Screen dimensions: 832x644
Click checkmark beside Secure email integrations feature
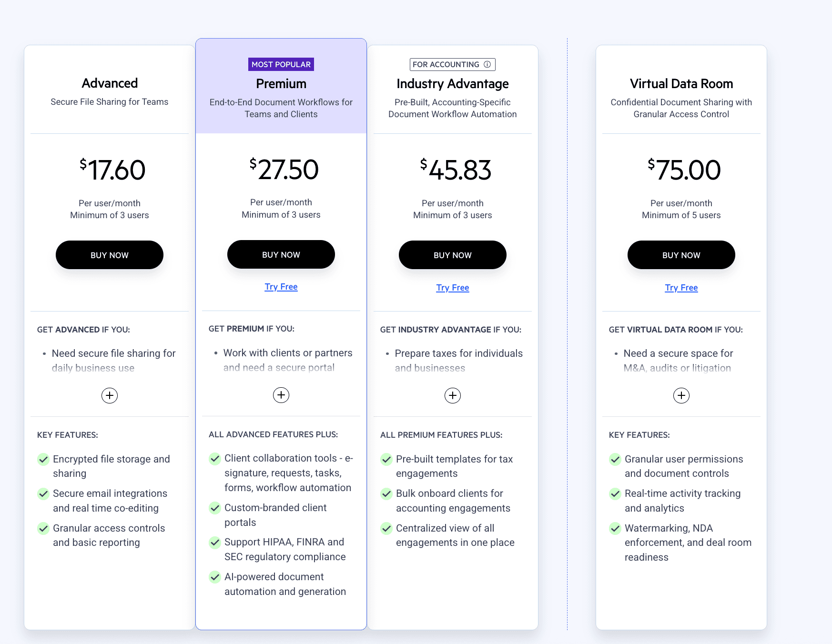tap(43, 494)
